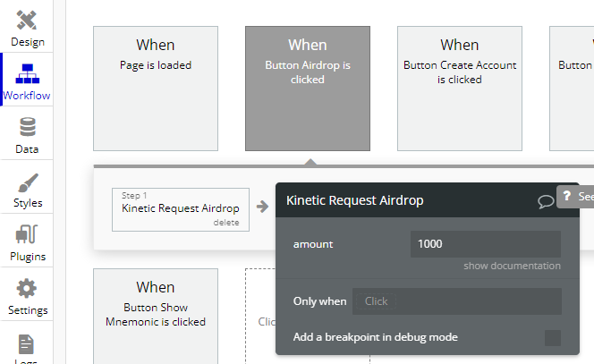Click the Kinetic Request Airdrop panel title
Viewport: 594px width, 364px height.
tap(355, 200)
